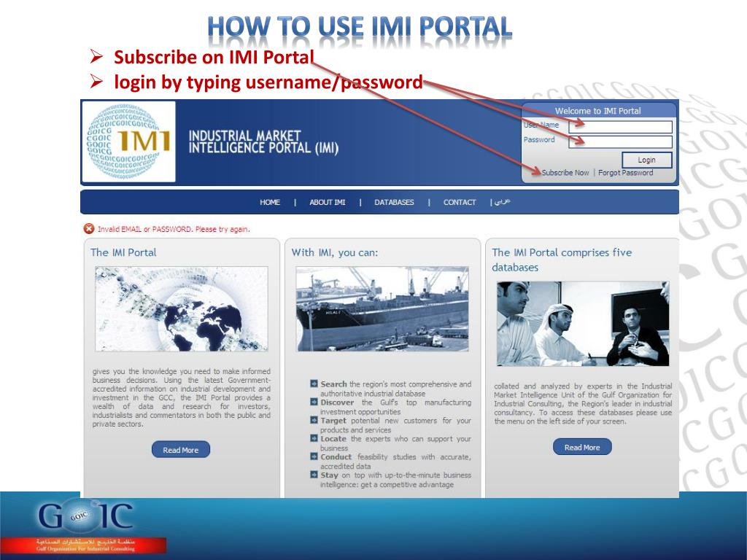Click the bullet icon beside Search
747x560 pixels.
pos(314,384)
